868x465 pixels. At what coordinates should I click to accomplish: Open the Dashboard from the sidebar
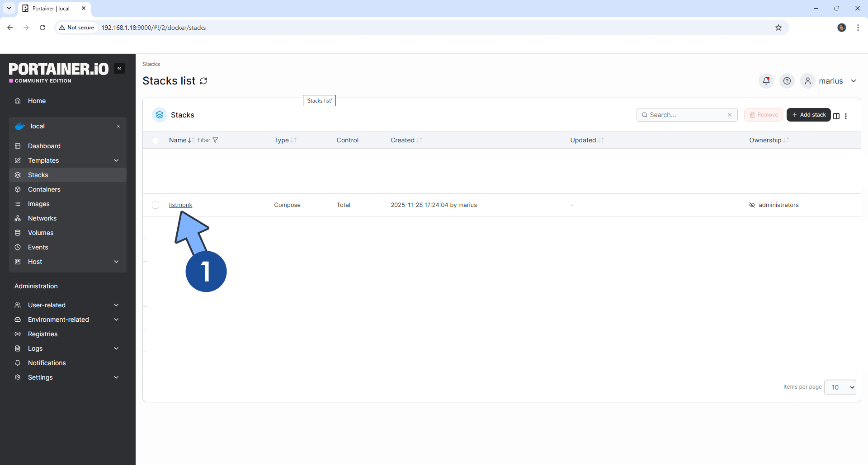click(x=44, y=146)
